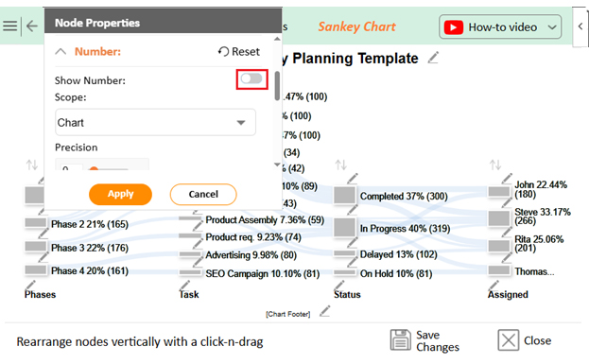This screenshot has width=589, height=364.
Task: Edit the Chart Footer pencil icon
Action: (x=324, y=311)
